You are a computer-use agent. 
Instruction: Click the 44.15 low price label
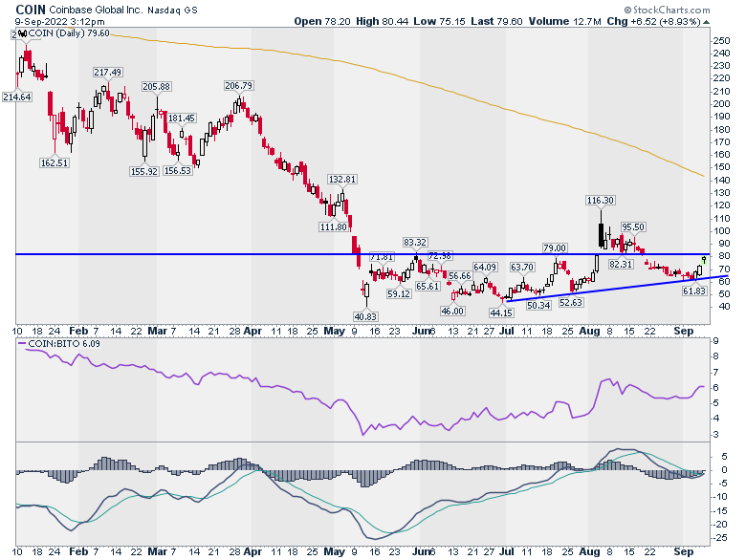tap(501, 312)
